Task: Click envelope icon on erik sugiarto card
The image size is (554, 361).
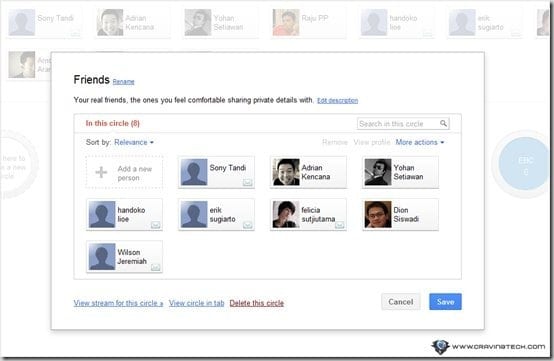Action: point(247,225)
